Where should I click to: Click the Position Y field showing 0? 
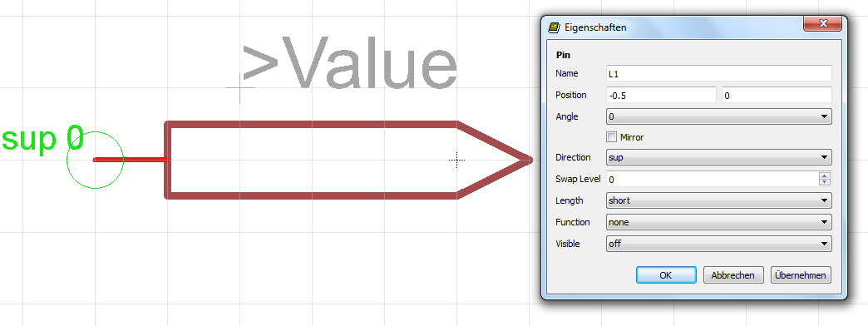[777, 95]
